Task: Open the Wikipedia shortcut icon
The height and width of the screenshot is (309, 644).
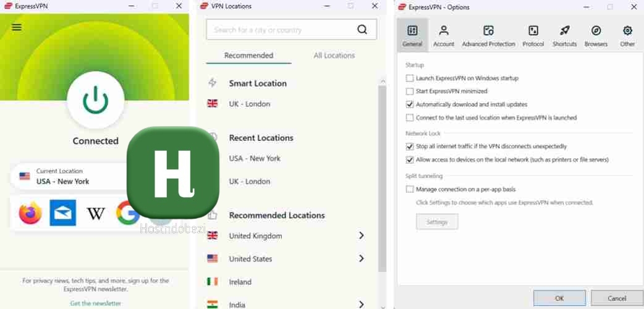Action: click(96, 213)
